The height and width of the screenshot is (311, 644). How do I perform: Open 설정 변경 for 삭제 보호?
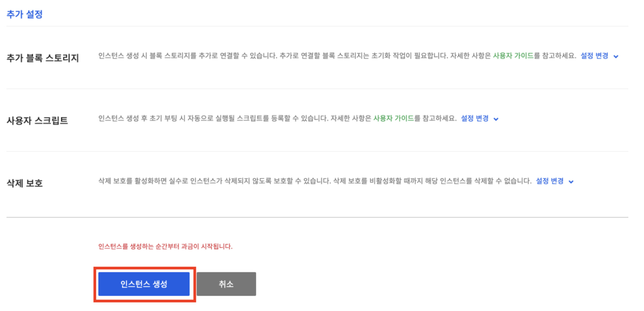click(x=550, y=181)
